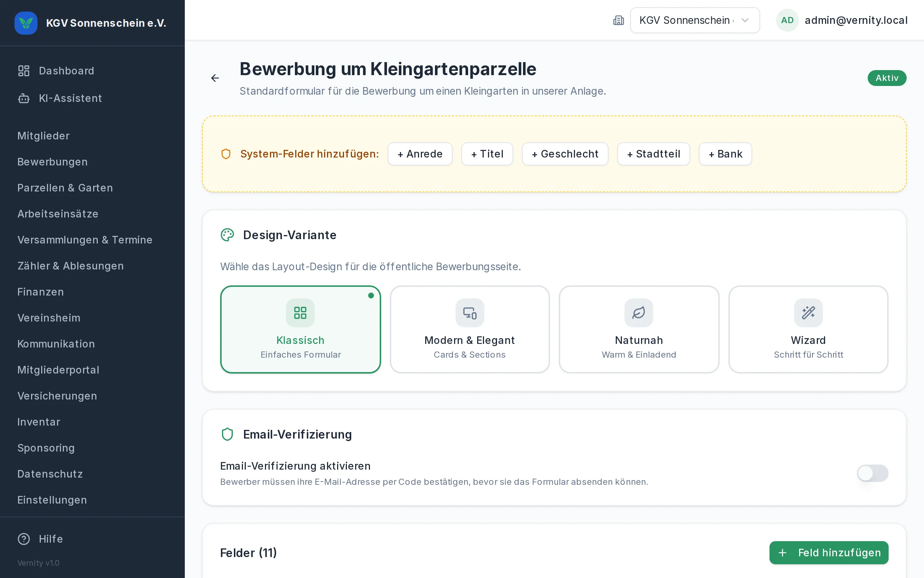Image resolution: width=924 pixels, height=578 pixels.
Task: Click the AD user avatar
Action: click(x=787, y=20)
